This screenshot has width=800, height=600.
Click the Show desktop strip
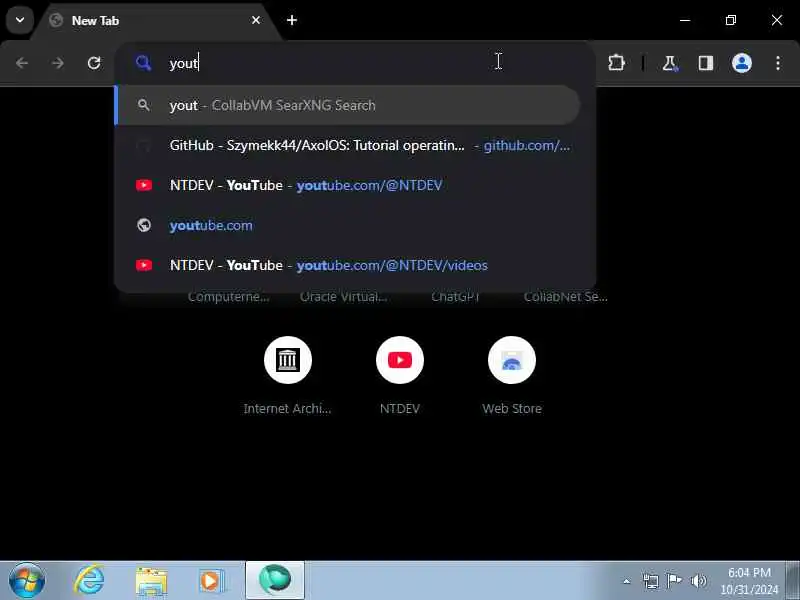click(793, 581)
